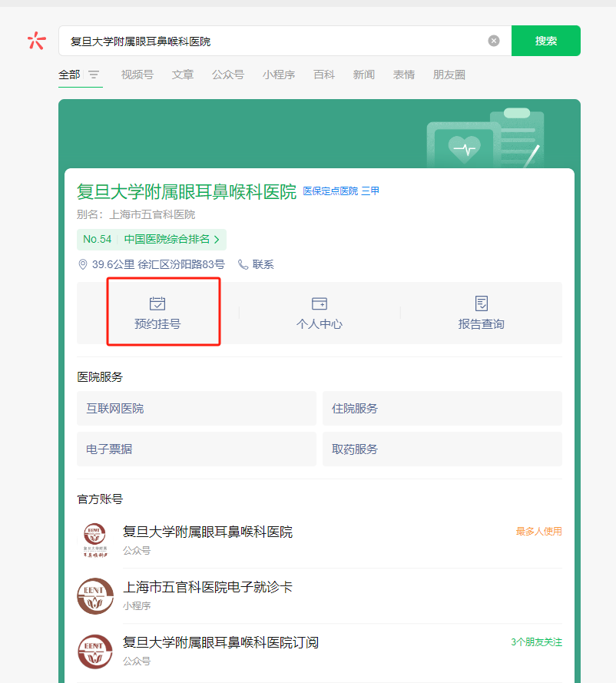Switch to the 公众号 tab
The height and width of the screenshot is (683, 616).
coord(227,75)
